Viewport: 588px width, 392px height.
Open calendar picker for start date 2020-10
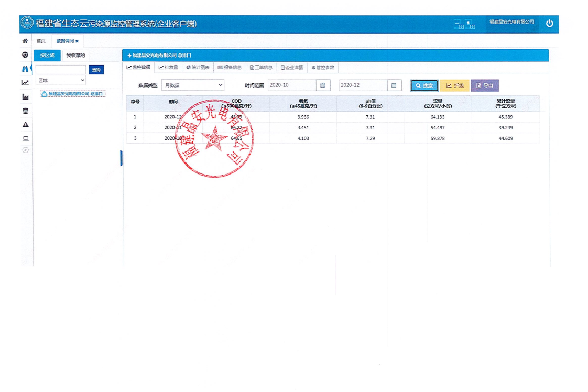[323, 85]
